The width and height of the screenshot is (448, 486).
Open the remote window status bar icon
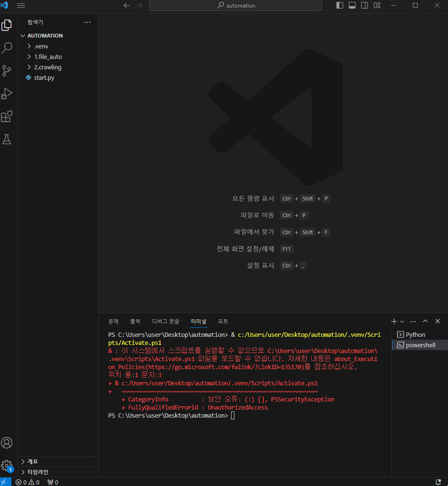[x=5, y=482]
